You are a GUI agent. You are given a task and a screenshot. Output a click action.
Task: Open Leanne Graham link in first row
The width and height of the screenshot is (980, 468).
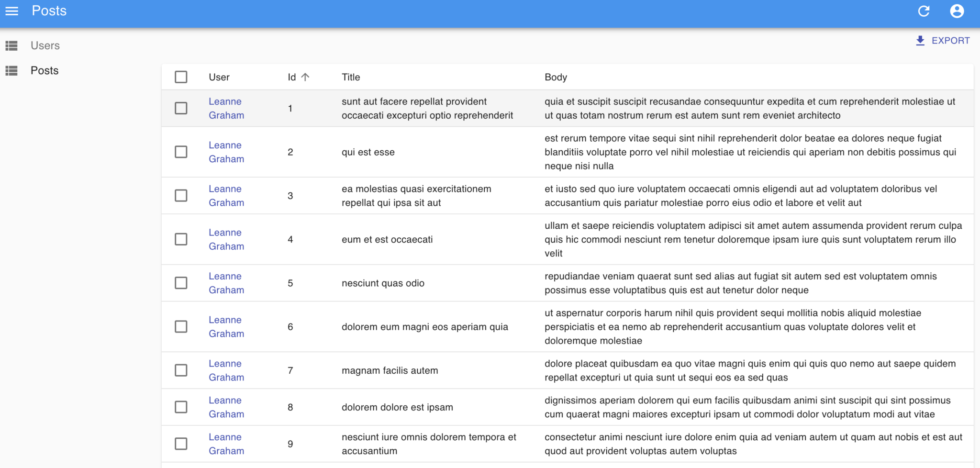click(226, 108)
